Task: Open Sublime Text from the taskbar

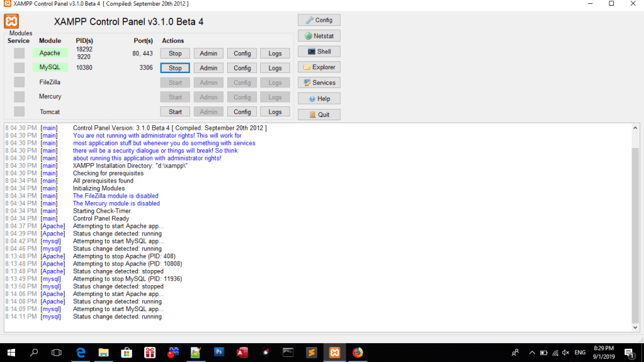Action: click(312, 353)
